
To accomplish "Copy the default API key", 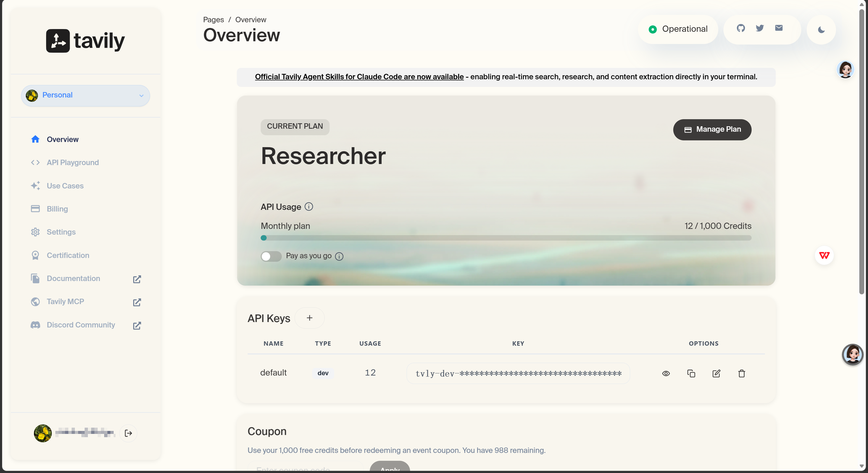I will tap(691, 373).
